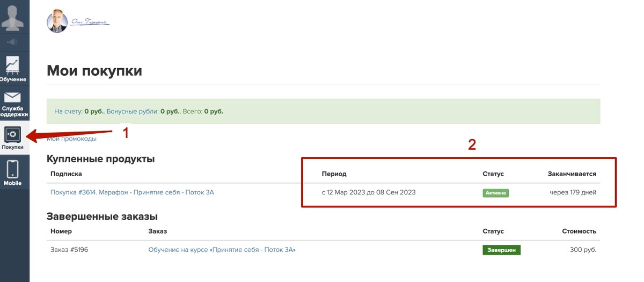Open the Mobile phone icon
Screen dimensions: 644x282
tap(12, 169)
